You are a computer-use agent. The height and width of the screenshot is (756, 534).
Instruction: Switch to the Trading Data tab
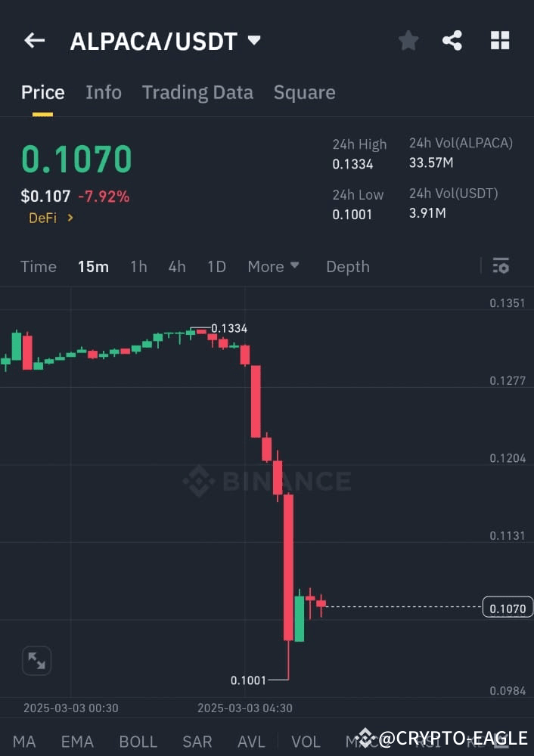[x=197, y=92]
